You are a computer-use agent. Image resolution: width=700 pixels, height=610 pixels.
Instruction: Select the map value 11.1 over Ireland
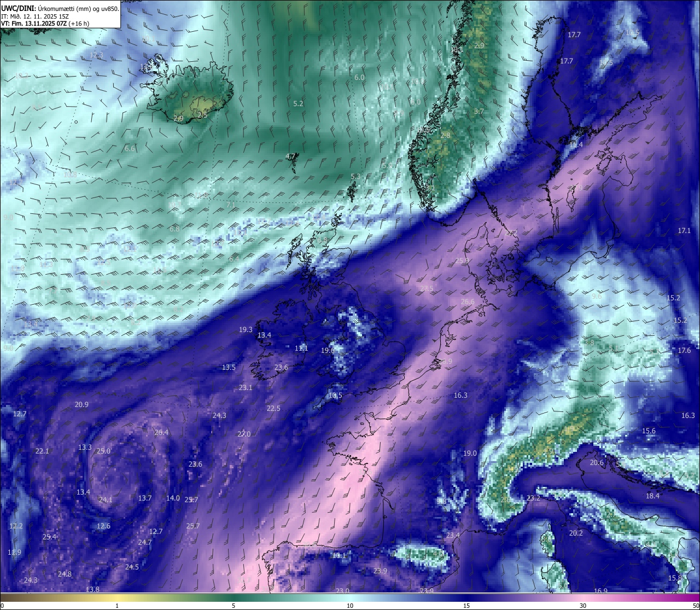pos(301,348)
